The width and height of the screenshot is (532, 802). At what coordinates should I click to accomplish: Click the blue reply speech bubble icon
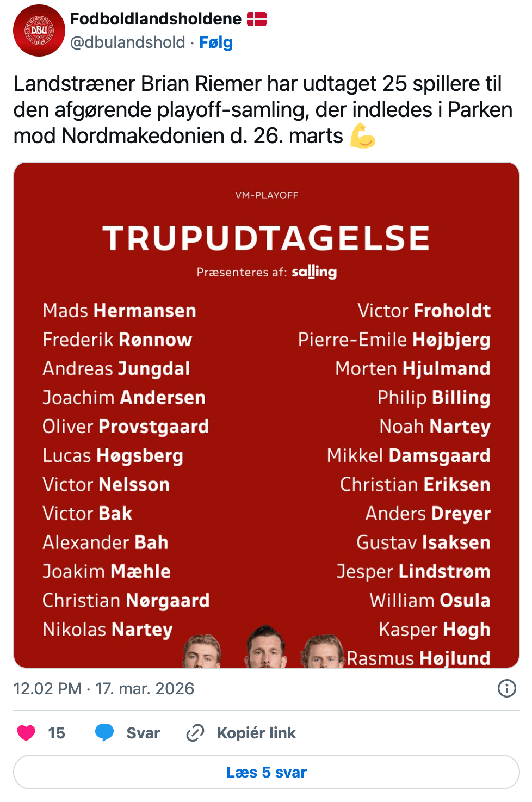104,732
